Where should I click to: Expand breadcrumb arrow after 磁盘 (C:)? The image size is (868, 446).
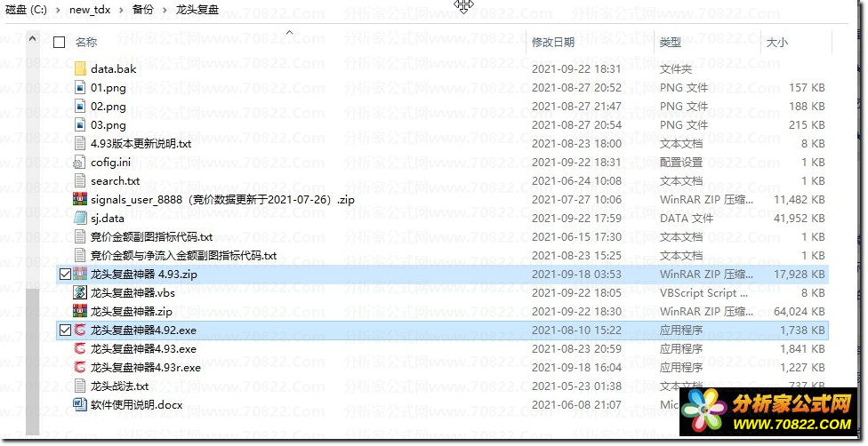[x=58, y=10]
